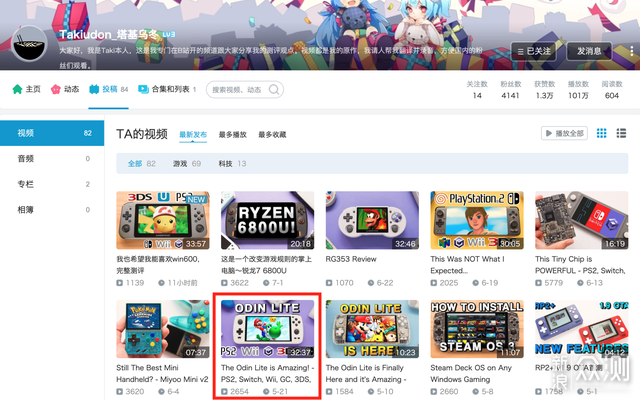The width and height of the screenshot is (640, 400).
Task: Filter by 游戏 69 category
Action: 187,164
